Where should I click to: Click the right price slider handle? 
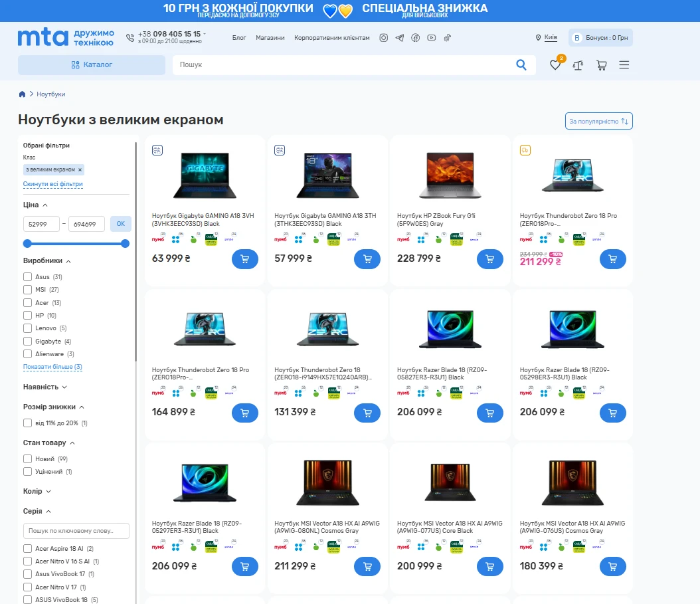click(125, 243)
